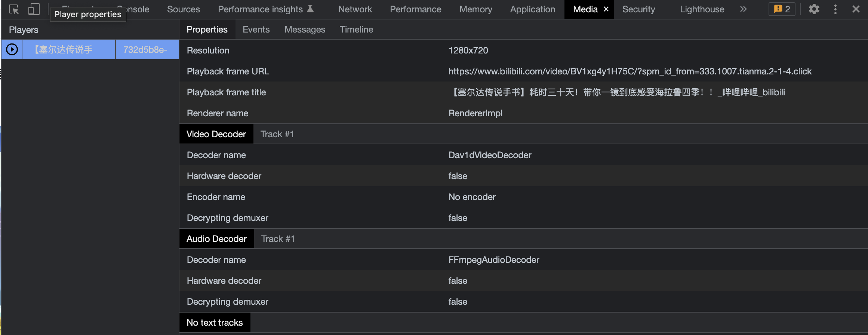Screen dimensions: 868x335
Task: Switch to the Messages tab
Action: click(305, 30)
